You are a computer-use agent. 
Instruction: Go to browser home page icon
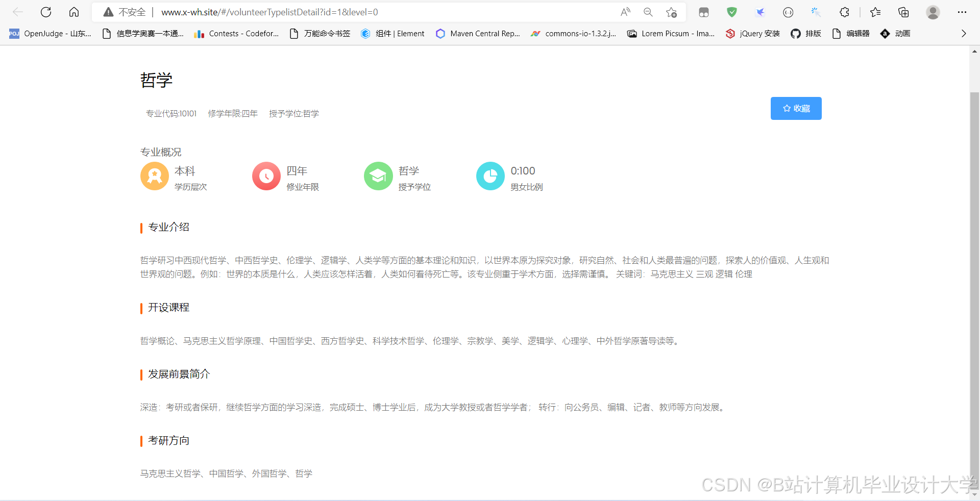tap(74, 12)
